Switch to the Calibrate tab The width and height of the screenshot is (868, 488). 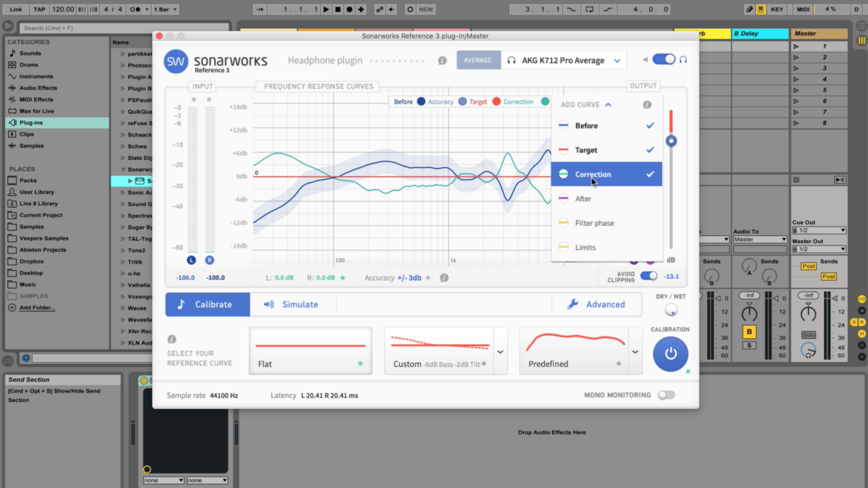(x=208, y=305)
